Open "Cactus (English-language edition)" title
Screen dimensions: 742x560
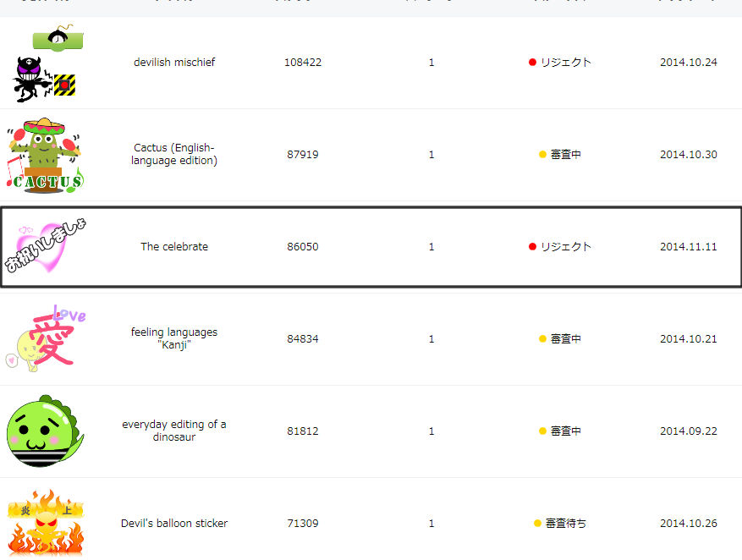pyautogui.click(x=174, y=154)
